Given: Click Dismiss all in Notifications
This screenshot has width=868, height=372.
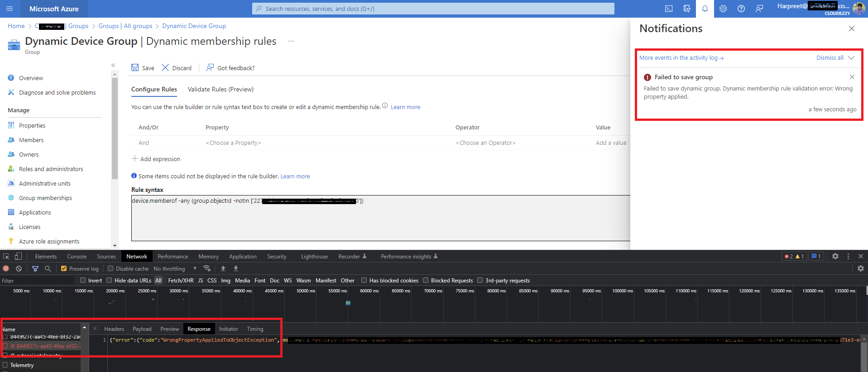Looking at the screenshot, I should tap(830, 58).
